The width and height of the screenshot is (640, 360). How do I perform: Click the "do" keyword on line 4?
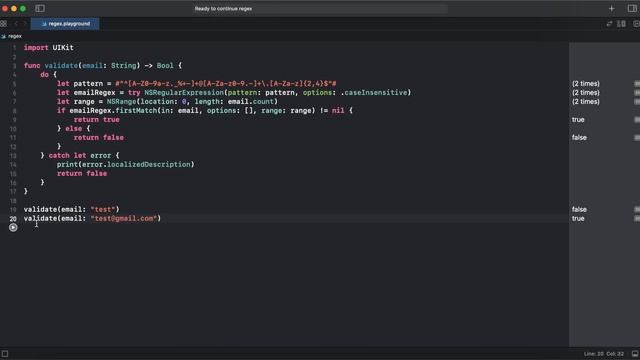(44, 75)
